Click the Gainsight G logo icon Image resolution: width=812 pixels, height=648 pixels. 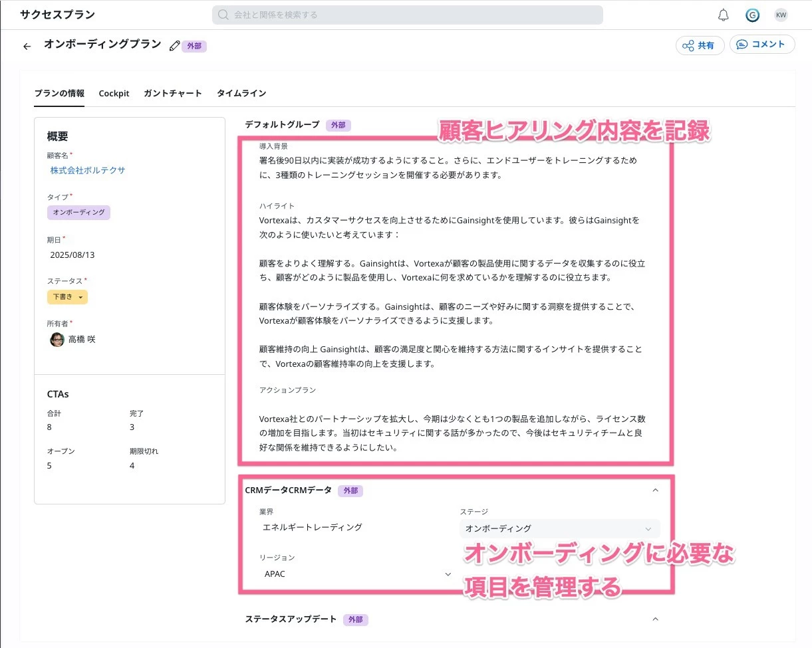tap(752, 15)
